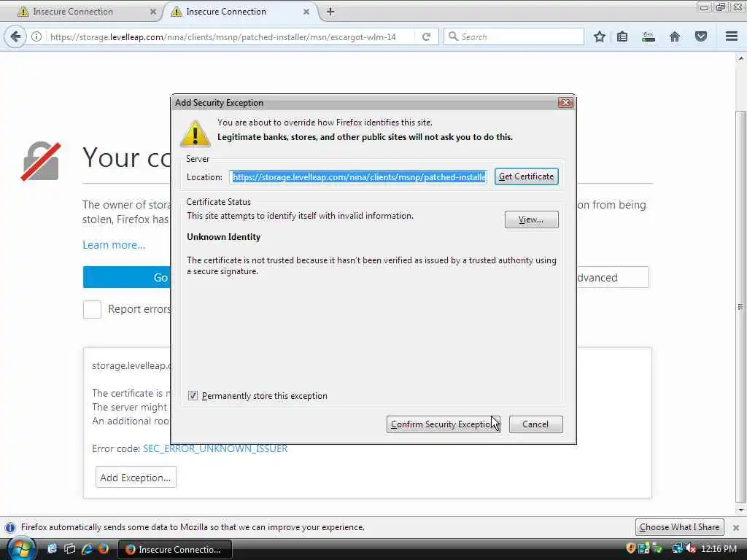Open the Learn more link

(x=114, y=245)
